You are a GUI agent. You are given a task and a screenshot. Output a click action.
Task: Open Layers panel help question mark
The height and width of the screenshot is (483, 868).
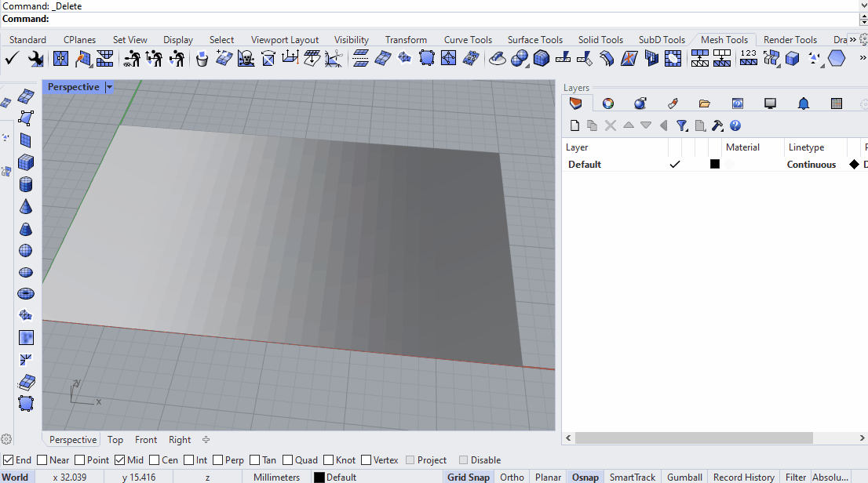point(735,125)
